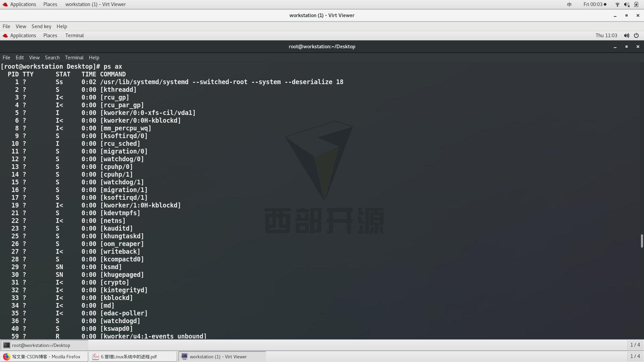The height and width of the screenshot is (362, 644).
Task: Switch to the Mozilla Firefox CSDN window
Action: point(44,357)
